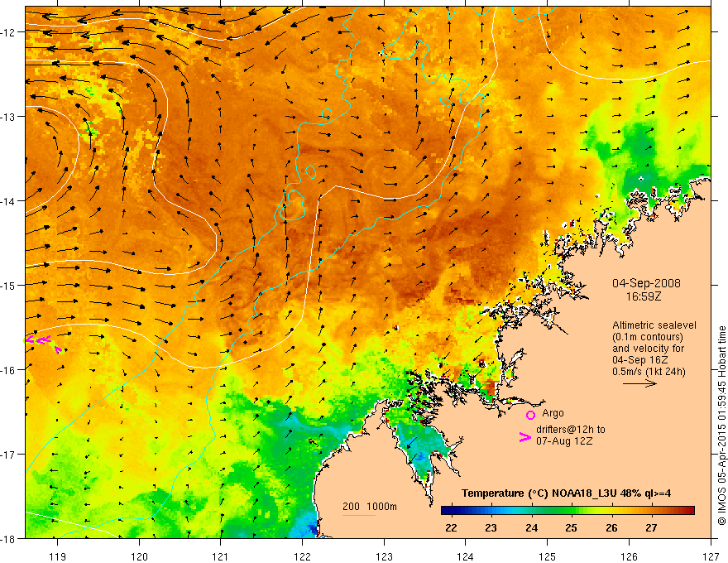The height and width of the screenshot is (563, 728).
Task: Click the '-18' latitude axis label
Action: pos(9,538)
